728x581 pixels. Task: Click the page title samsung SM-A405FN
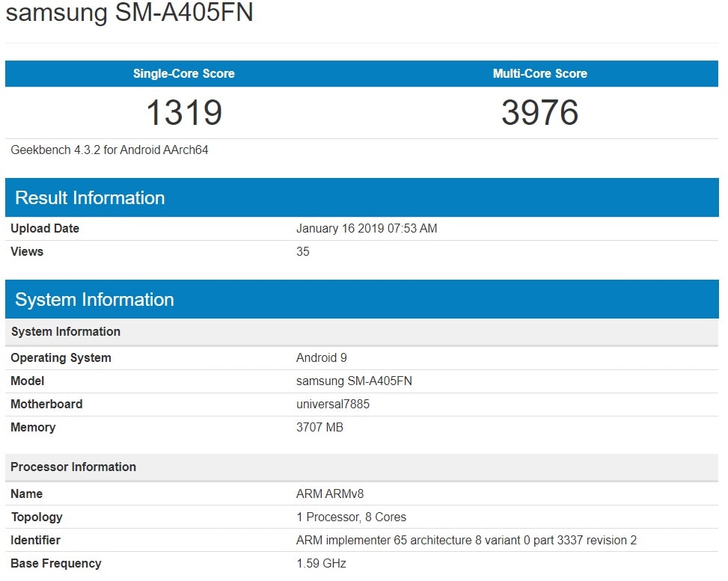(129, 12)
